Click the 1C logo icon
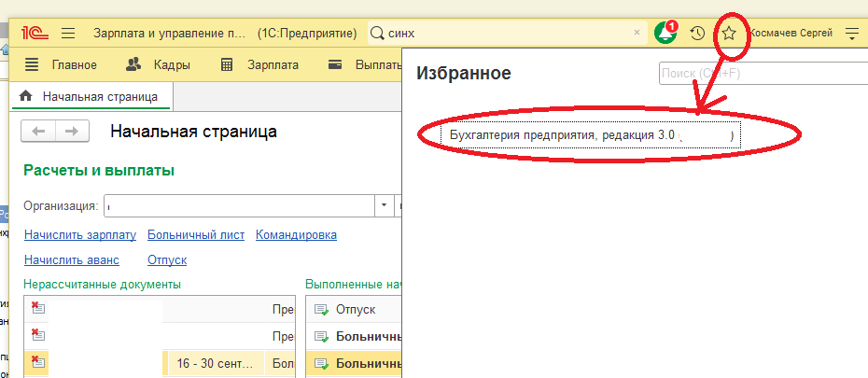Image resolution: width=868 pixels, height=378 pixels. (x=35, y=34)
